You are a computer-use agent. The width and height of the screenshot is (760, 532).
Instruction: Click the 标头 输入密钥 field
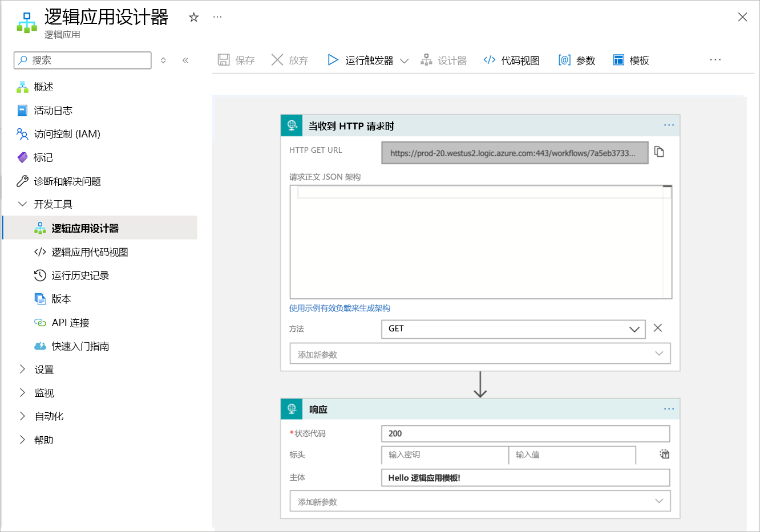coord(445,455)
